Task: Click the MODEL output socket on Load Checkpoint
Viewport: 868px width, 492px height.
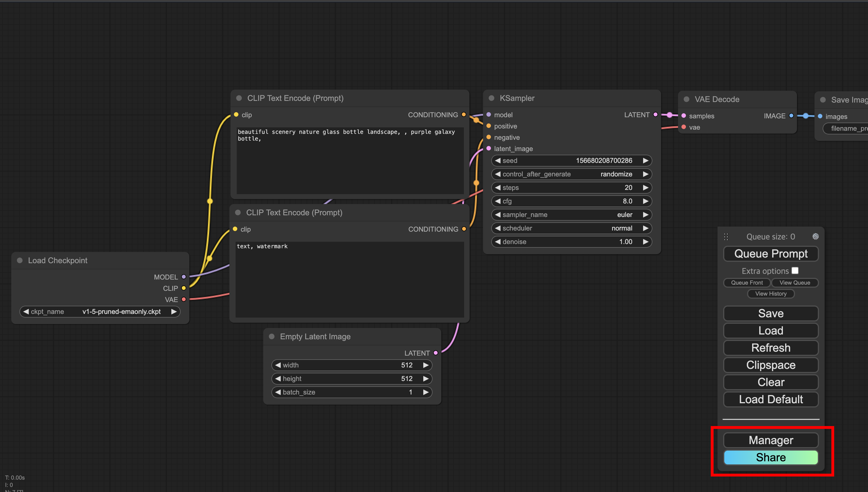Action: [x=184, y=277]
